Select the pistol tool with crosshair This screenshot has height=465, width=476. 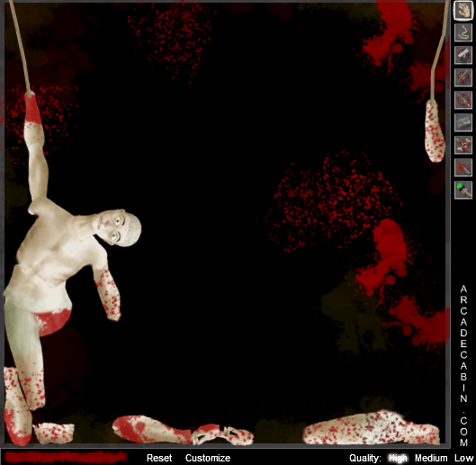tap(463, 55)
